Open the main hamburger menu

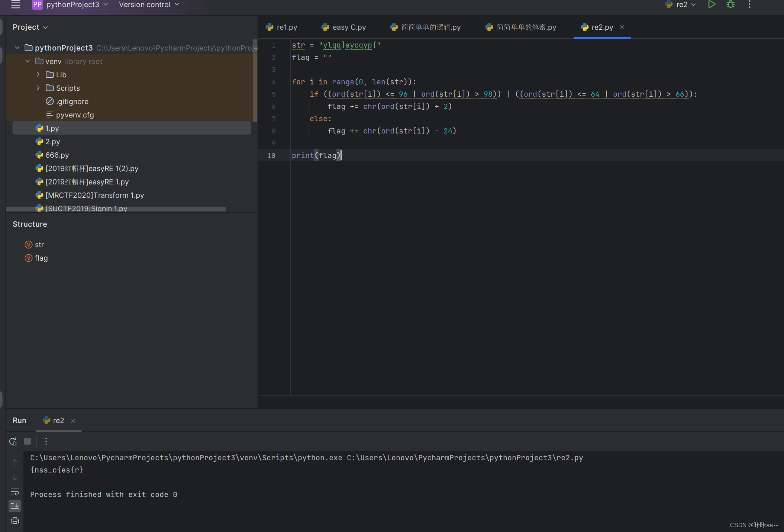point(16,4)
